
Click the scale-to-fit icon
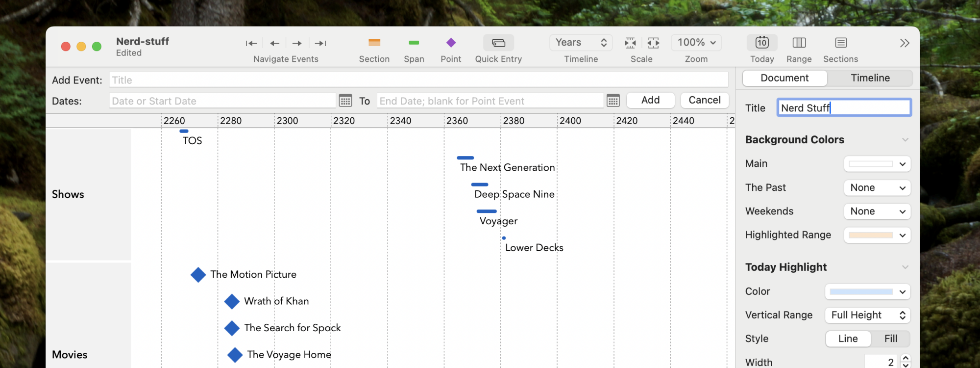click(630, 43)
